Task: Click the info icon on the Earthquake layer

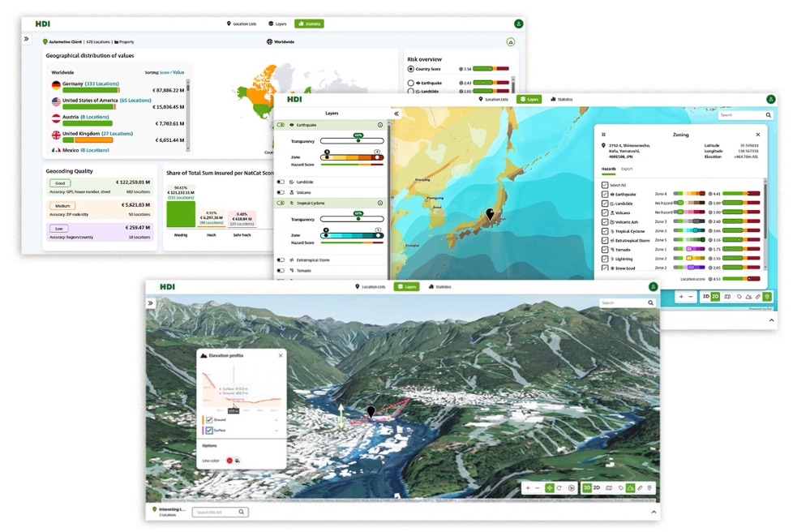Action: [x=379, y=125]
